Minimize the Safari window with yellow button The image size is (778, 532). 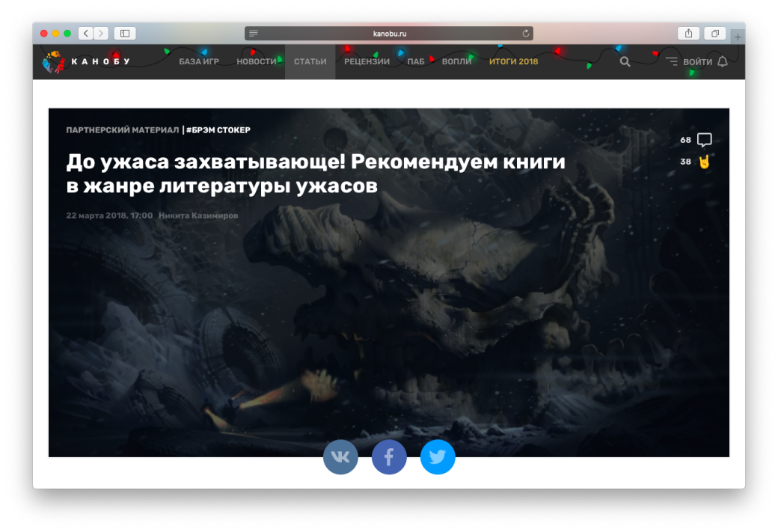coord(55,33)
